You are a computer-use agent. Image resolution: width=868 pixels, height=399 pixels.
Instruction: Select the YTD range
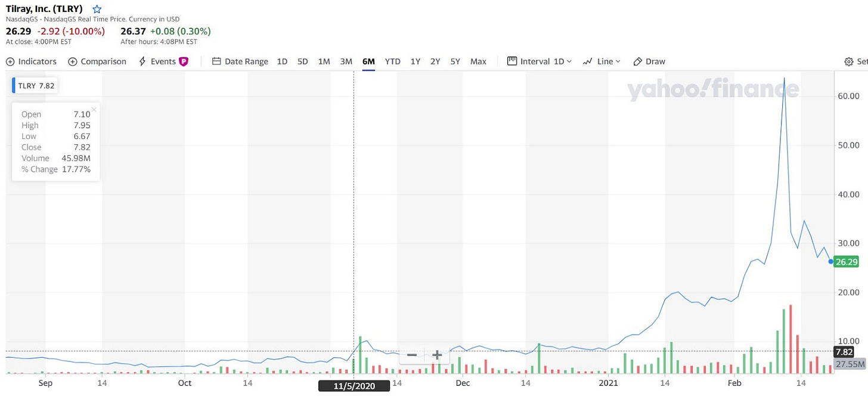pyautogui.click(x=393, y=61)
